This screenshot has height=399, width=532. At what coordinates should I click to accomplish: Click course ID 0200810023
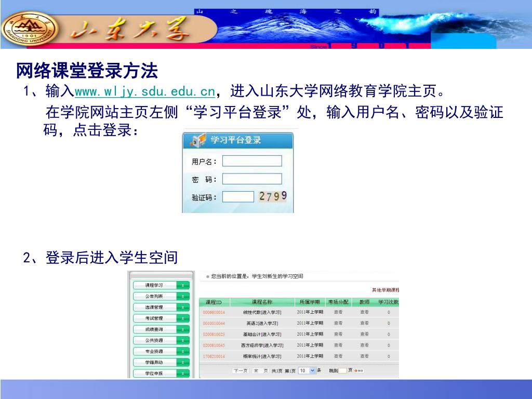click(214, 334)
